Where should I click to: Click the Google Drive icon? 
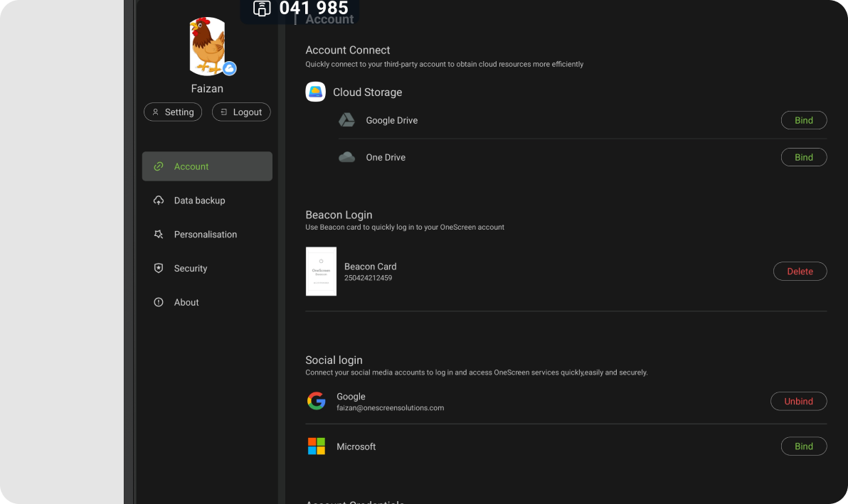click(346, 120)
